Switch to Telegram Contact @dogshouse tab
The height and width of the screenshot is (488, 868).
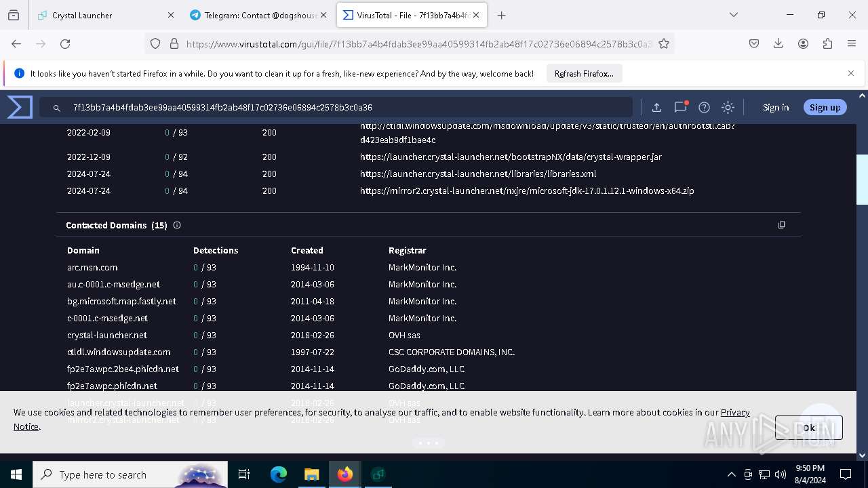coord(259,15)
